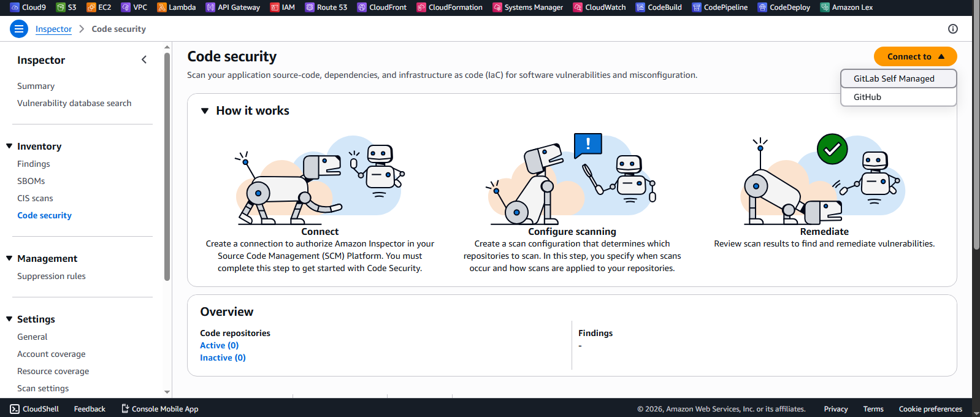
Task: Open the info panel icon
Action: [952, 29]
